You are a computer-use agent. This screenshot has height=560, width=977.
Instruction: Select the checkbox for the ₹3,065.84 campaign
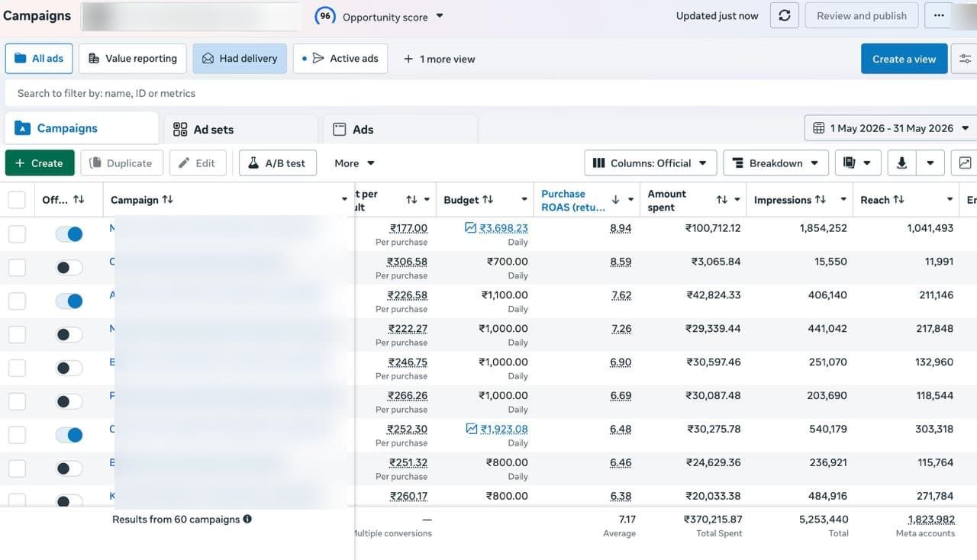tap(17, 267)
